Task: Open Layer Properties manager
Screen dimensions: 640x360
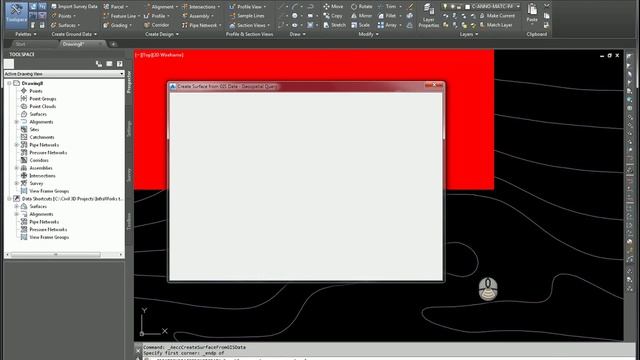Action: (428, 15)
